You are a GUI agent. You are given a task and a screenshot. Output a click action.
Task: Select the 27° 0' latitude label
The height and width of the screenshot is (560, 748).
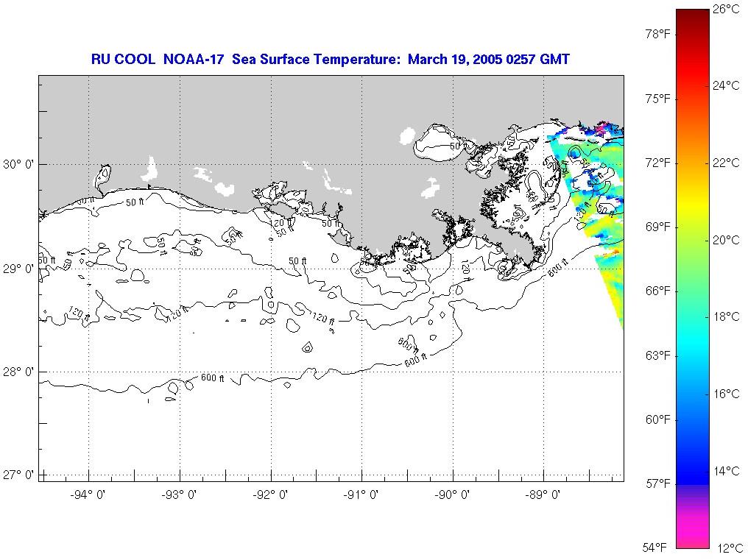pos(18,475)
